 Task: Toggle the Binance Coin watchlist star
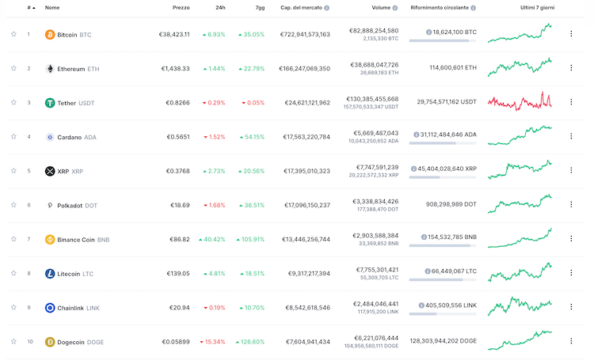point(13,239)
